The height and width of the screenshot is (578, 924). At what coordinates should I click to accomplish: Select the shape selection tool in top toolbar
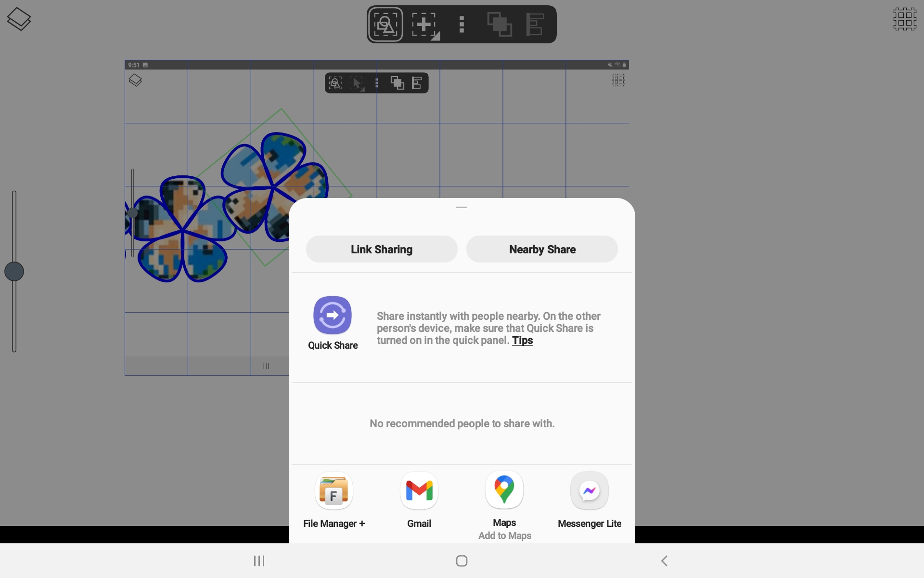click(385, 25)
